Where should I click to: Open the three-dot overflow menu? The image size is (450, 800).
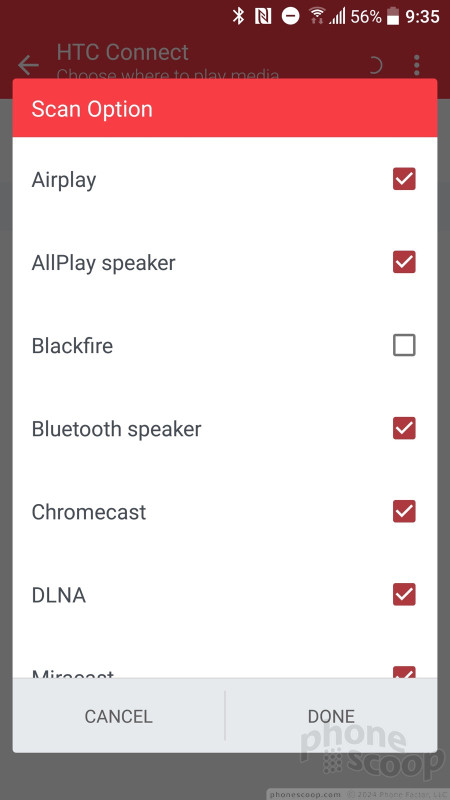[x=416, y=65]
